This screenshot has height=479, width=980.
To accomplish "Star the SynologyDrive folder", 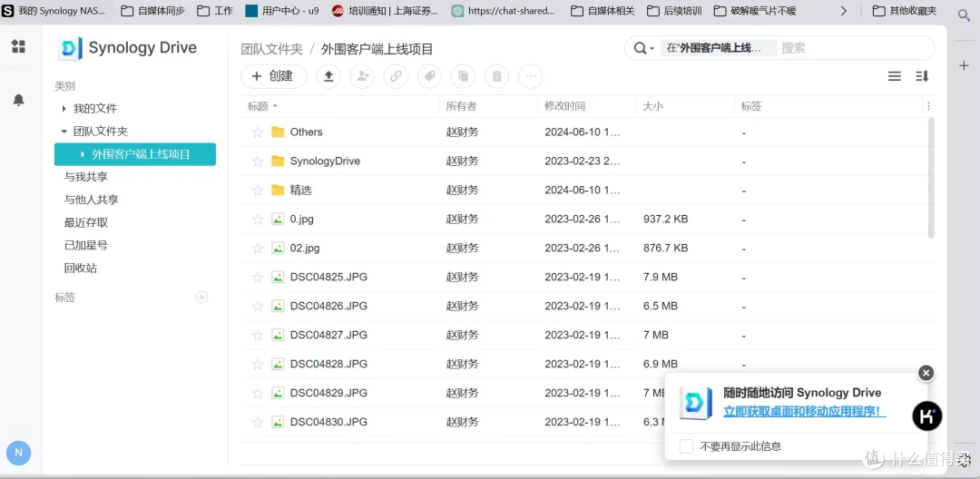I will tap(258, 161).
